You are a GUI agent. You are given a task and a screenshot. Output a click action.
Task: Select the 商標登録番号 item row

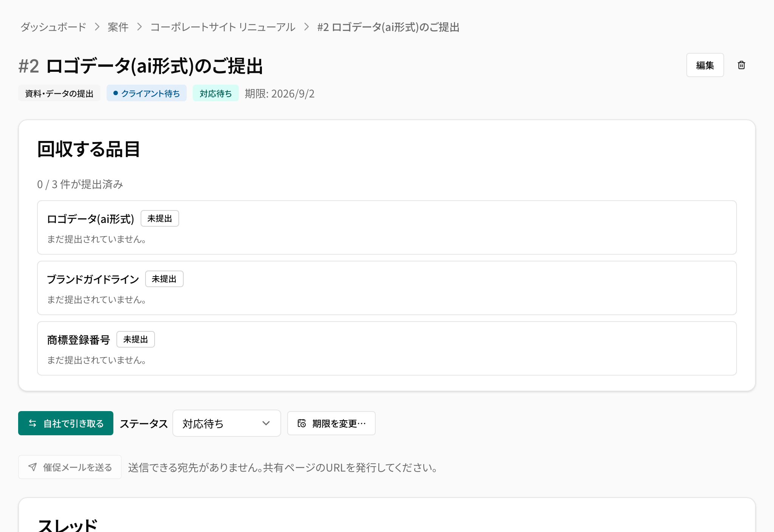pyautogui.click(x=387, y=348)
